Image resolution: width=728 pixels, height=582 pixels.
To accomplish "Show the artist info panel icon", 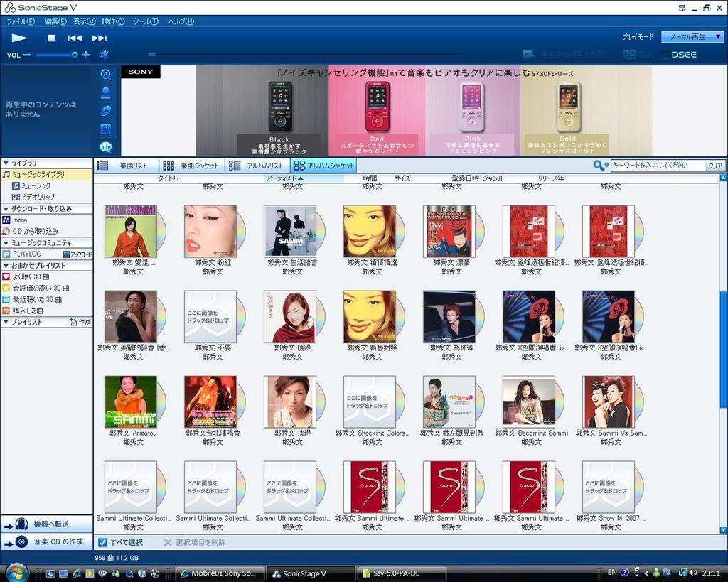I will [106, 92].
